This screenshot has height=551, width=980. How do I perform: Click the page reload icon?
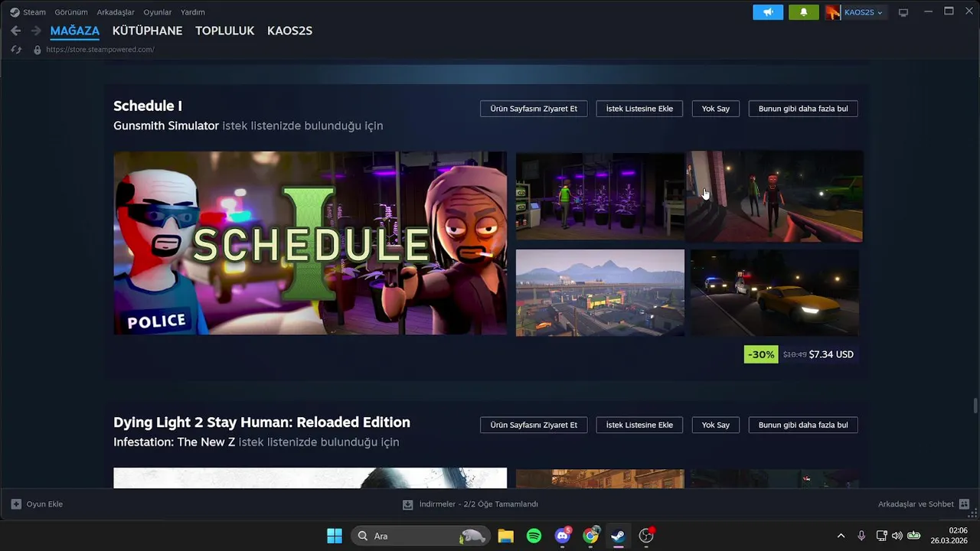(x=16, y=50)
